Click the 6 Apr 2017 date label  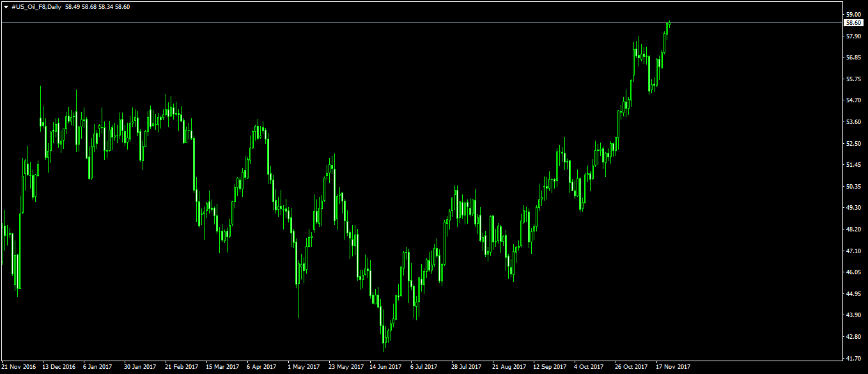coord(261,367)
